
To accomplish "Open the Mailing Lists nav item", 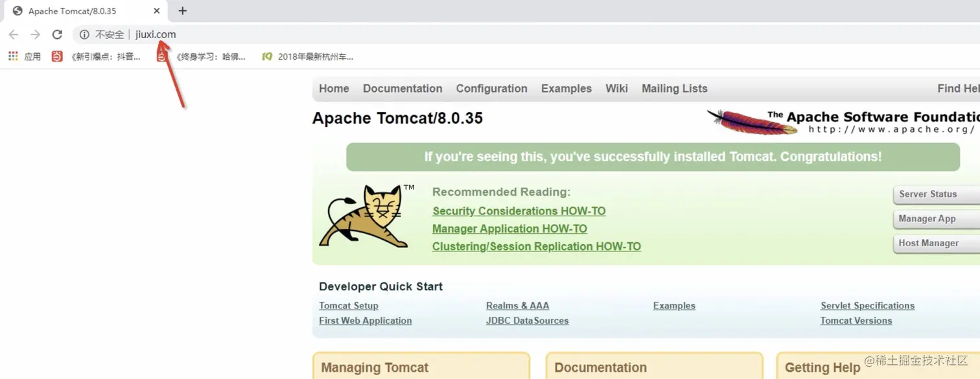I will coord(675,89).
